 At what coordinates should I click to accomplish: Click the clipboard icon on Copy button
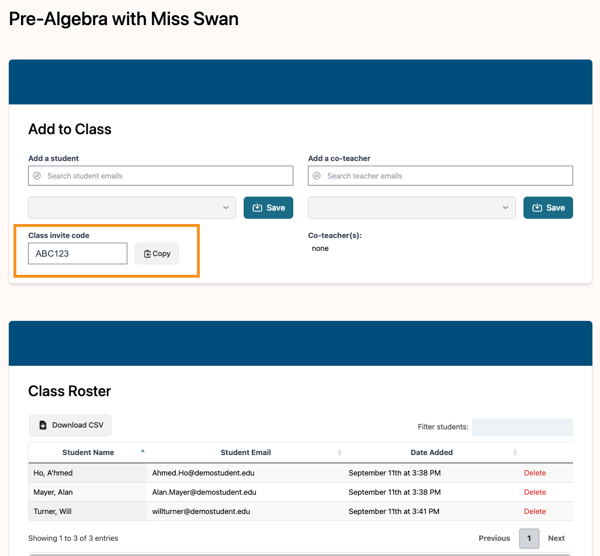point(147,254)
